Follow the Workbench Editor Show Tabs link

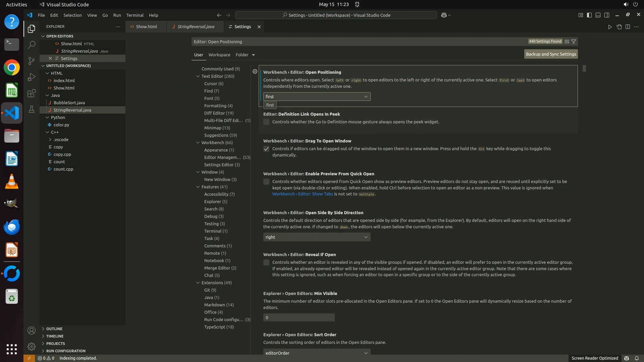303,194
